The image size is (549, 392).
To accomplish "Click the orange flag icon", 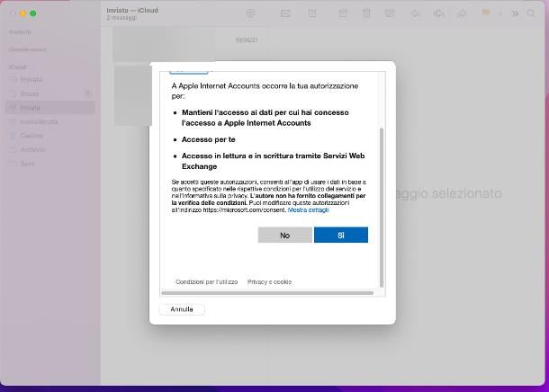I will (486, 13).
